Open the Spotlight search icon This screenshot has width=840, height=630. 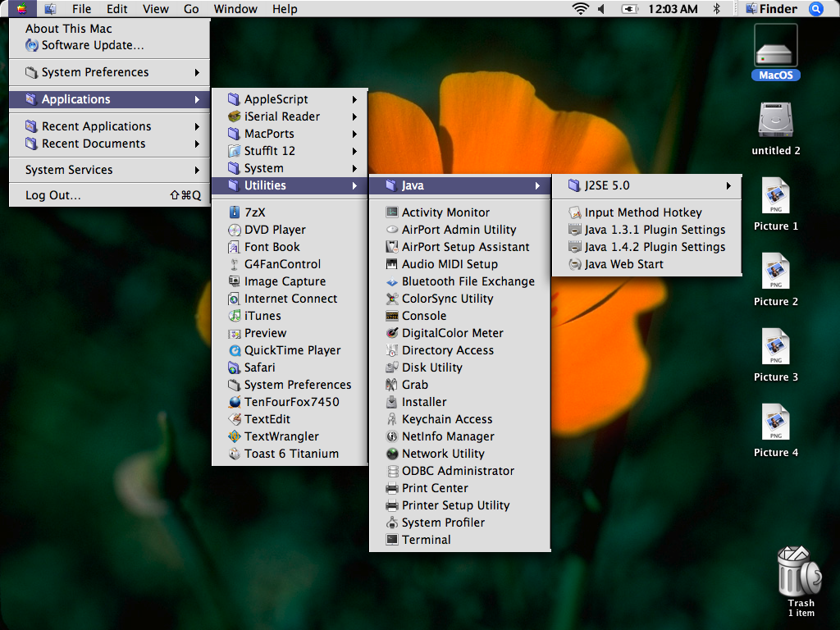click(816, 8)
